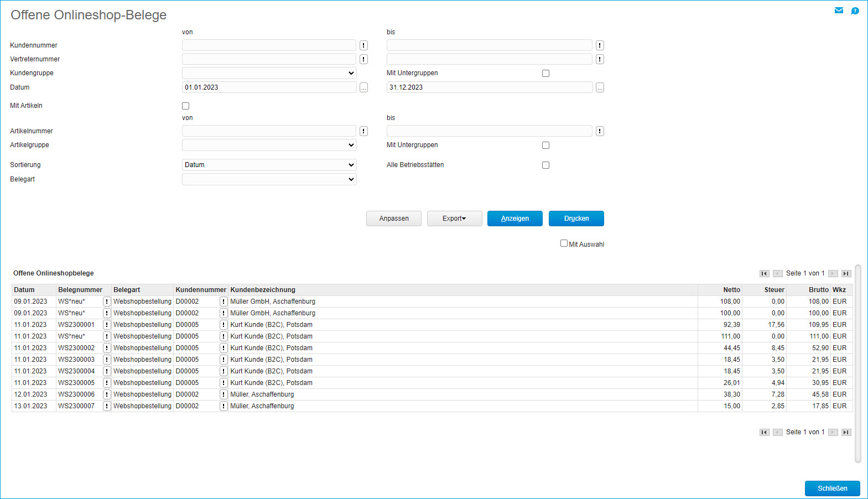The height and width of the screenshot is (499, 868).
Task: Click lookup icon beside Artikelnummer von field
Action: 363,131
